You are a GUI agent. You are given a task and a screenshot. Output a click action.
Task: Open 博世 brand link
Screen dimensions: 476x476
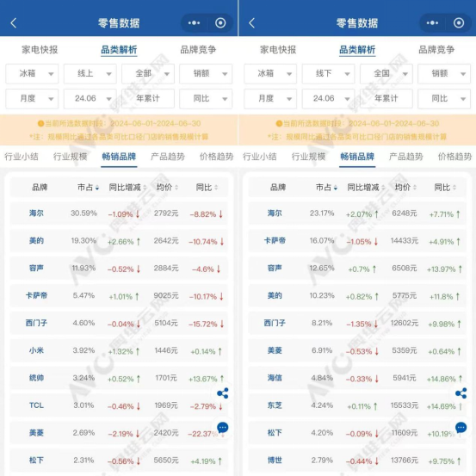[x=275, y=461]
